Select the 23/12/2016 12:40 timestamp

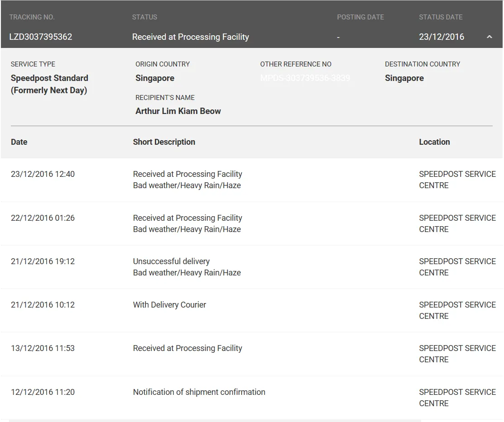tap(43, 174)
